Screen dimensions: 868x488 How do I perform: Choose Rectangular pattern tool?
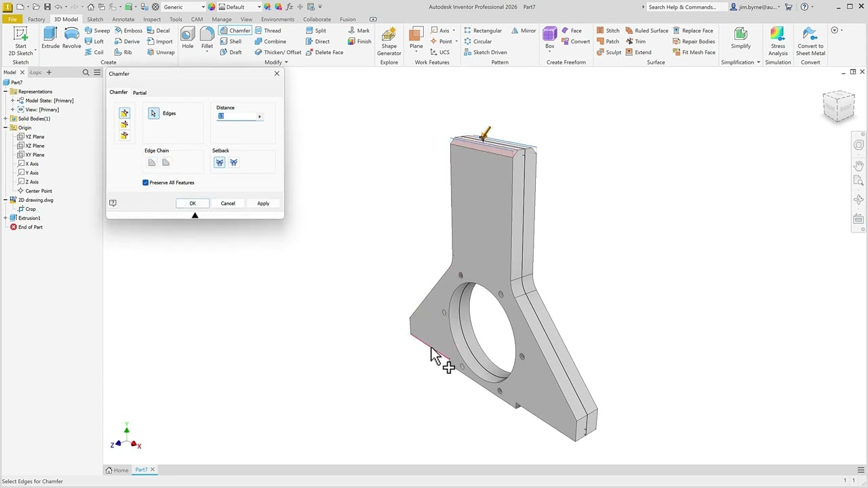pyautogui.click(x=483, y=30)
